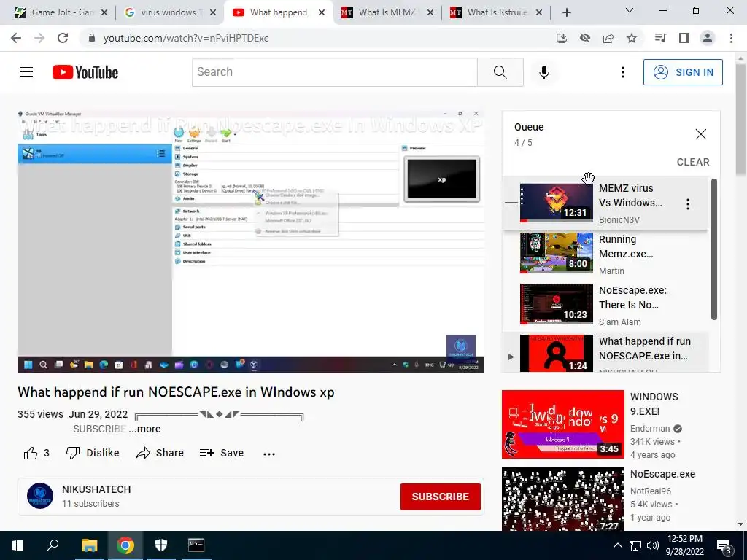Bookmark this tab with star icon
Image resolution: width=747 pixels, height=560 pixels.
pyautogui.click(x=632, y=38)
